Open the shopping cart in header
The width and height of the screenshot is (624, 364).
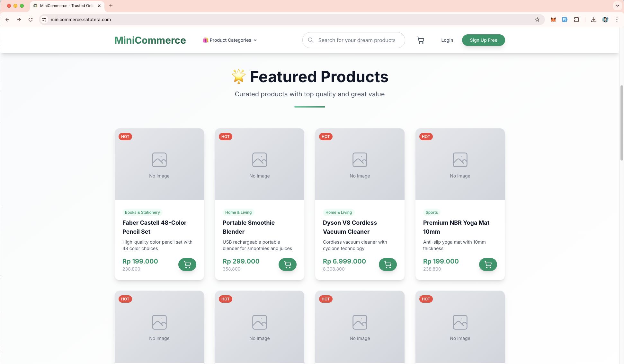(x=421, y=40)
